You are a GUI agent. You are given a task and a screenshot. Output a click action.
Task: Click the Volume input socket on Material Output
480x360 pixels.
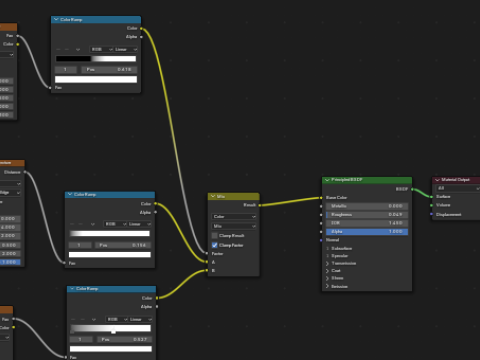[x=431, y=205]
